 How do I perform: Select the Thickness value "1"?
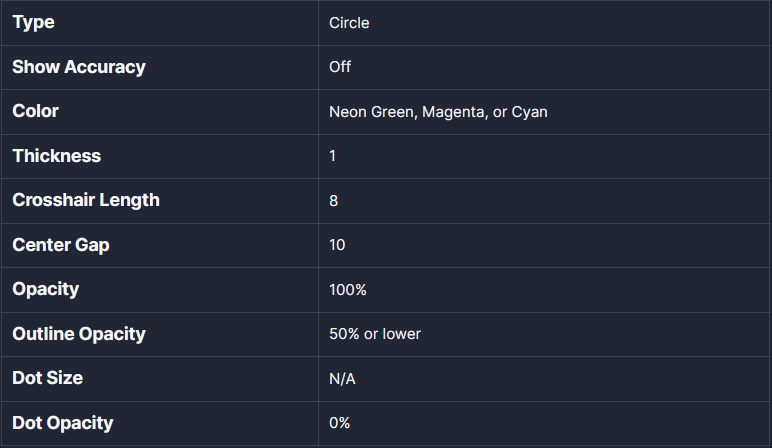pyautogui.click(x=333, y=157)
